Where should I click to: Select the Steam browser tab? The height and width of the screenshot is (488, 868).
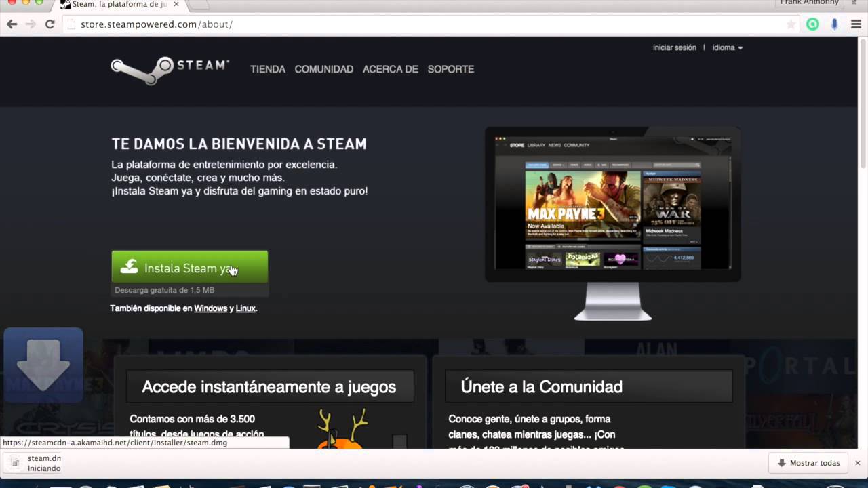pyautogui.click(x=119, y=5)
